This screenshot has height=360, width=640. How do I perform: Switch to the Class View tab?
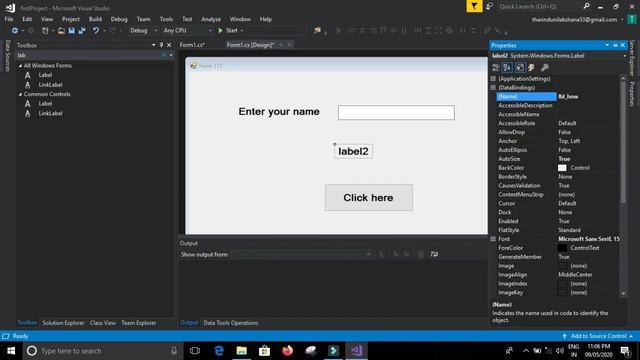tap(103, 323)
